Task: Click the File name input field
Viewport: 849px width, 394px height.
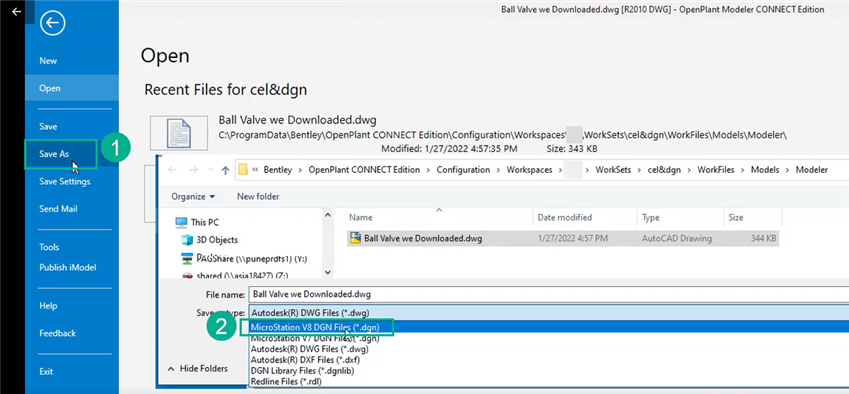Action: tap(548, 294)
